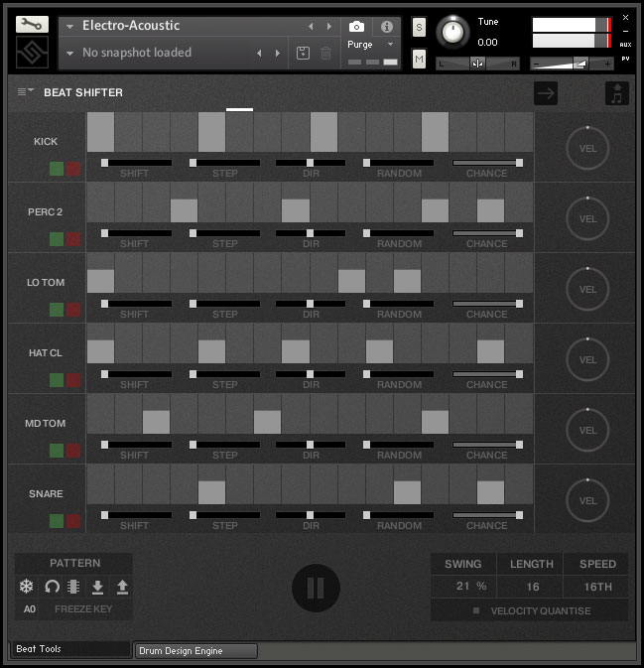Open the Electro-Acoustic instrument dropdown arrow
Image resolution: width=644 pixels, height=668 pixels.
tap(69, 27)
